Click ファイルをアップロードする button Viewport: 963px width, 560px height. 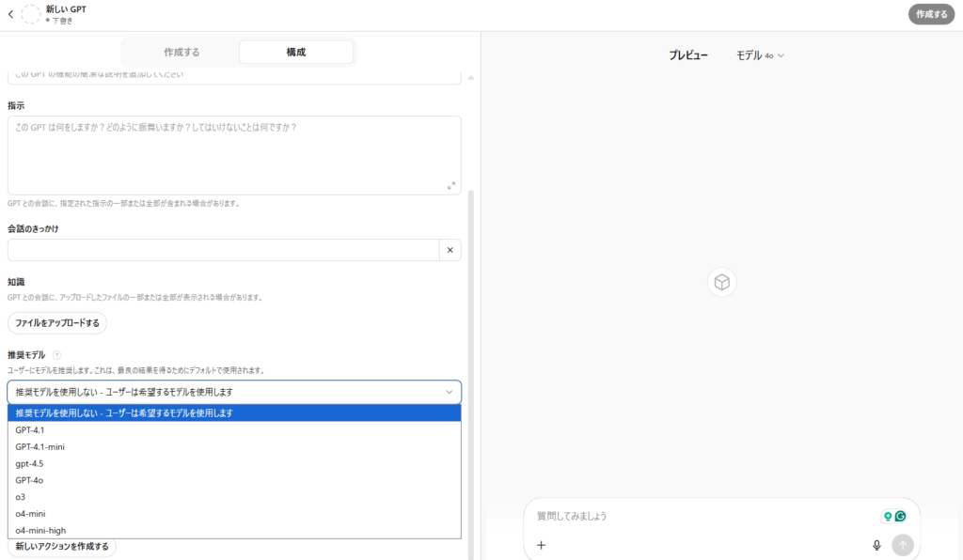(x=57, y=322)
